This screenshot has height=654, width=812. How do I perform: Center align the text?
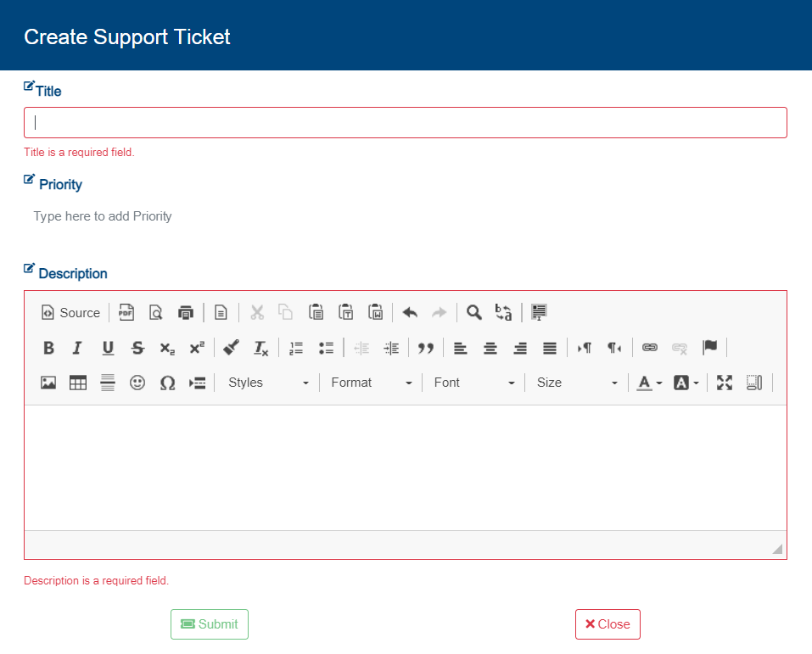(x=490, y=348)
